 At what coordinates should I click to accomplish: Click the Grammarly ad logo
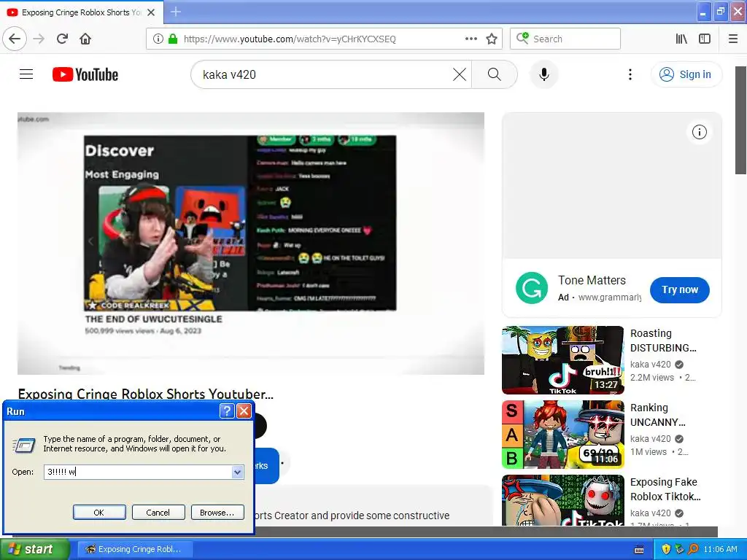(x=532, y=288)
